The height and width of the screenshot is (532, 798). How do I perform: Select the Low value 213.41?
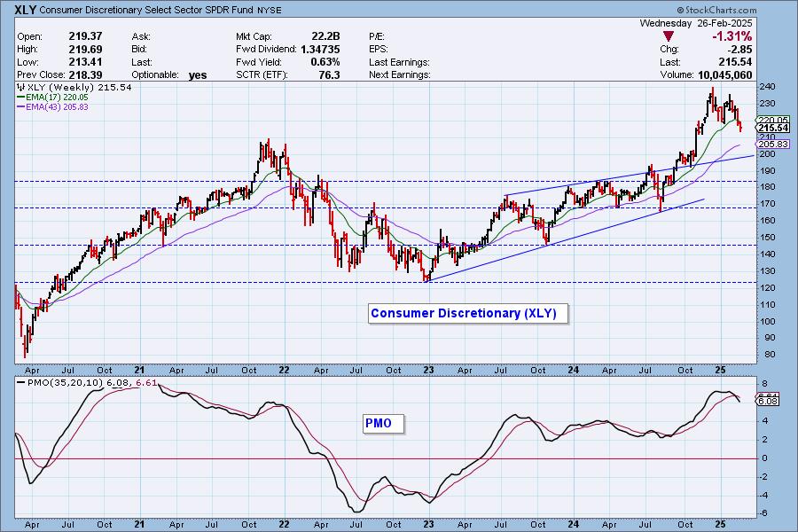[85, 61]
